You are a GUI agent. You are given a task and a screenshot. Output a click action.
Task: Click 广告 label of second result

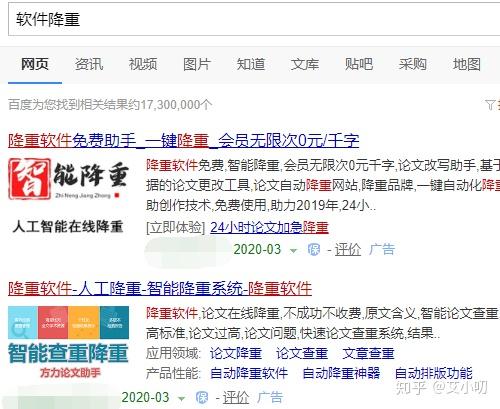(x=270, y=397)
